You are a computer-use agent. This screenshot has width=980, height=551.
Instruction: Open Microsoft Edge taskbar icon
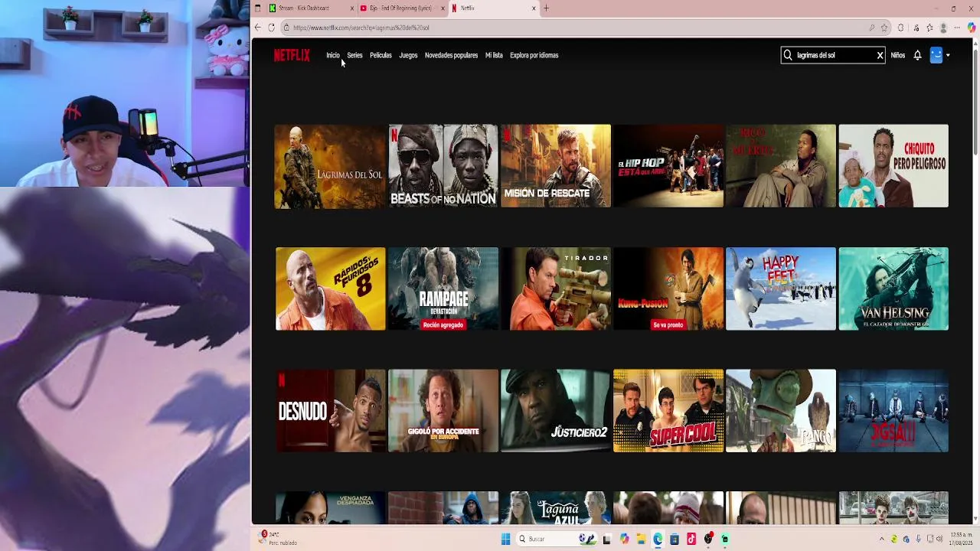click(658, 539)
